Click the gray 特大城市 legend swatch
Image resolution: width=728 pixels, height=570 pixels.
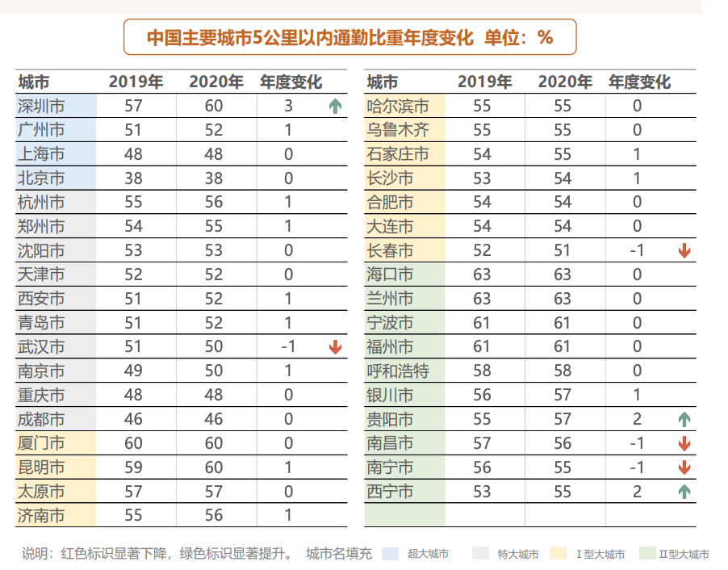point(480,554)
